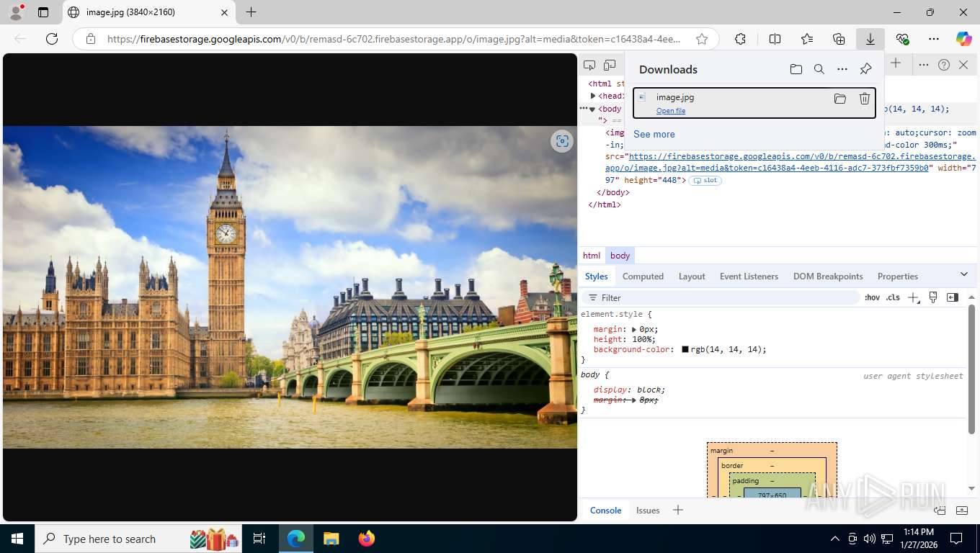The image size is (980, 553).
Task: Add a new style rule
Action: click(x=914, y=297)
